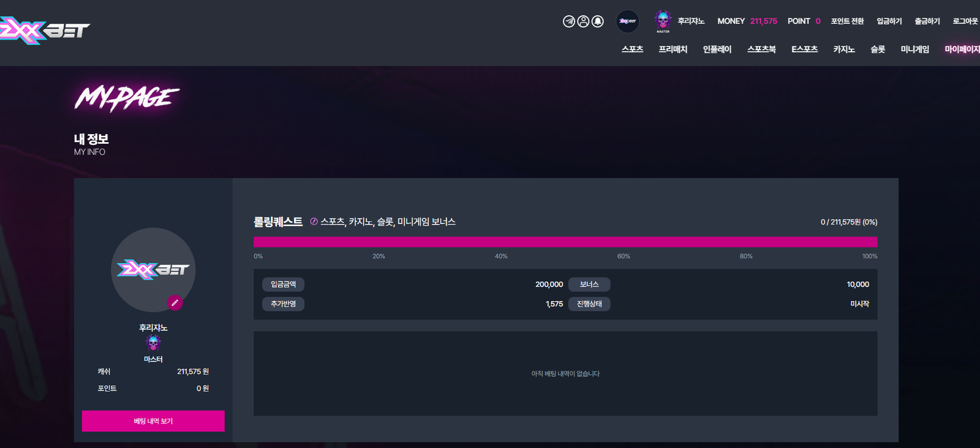980x448 pixels.
Task: Open the 스포츠 menu
Action: tap(632, 49)
